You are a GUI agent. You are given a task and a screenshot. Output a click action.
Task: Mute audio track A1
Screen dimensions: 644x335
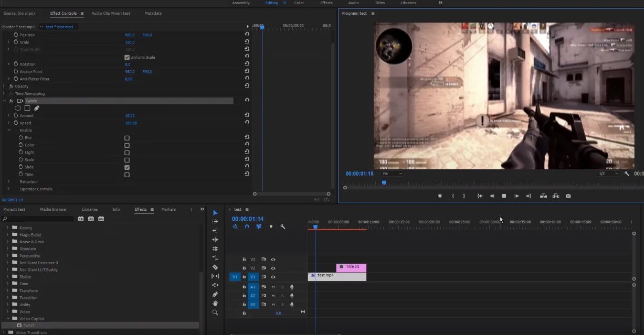click(273, 287)
